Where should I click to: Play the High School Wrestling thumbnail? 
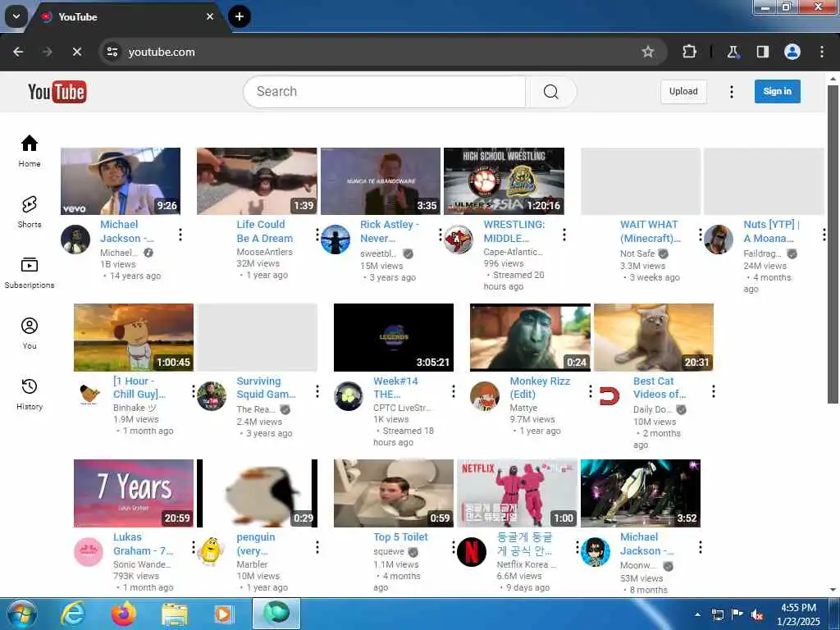click(x=504, y=181)
